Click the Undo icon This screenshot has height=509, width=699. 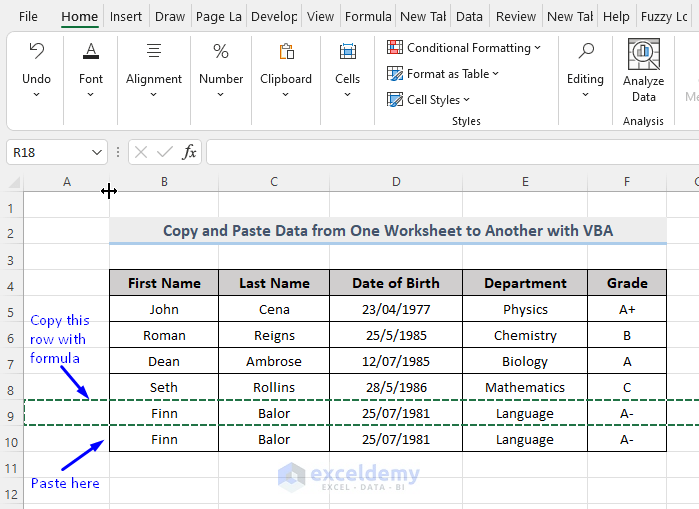(x=36, y=52)
